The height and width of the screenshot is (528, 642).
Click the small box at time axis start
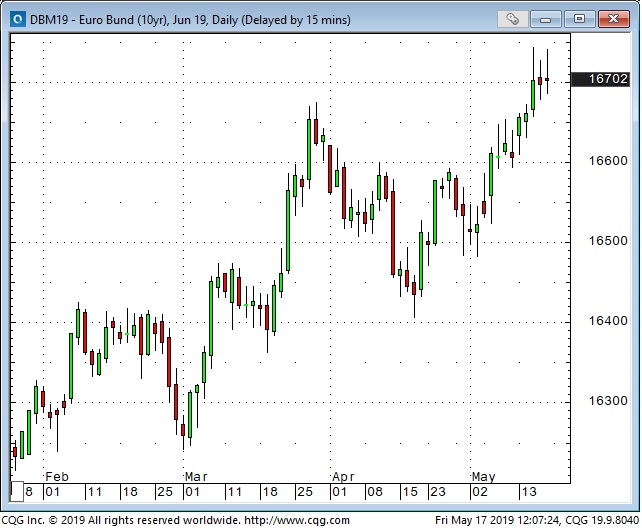tap(17, 492)
